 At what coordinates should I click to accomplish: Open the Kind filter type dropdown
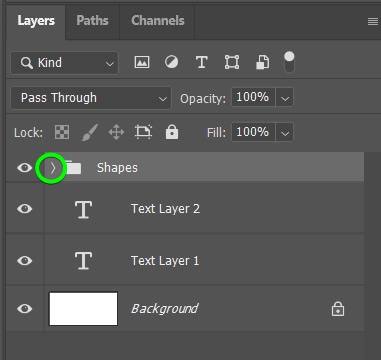tap(64, 63)
